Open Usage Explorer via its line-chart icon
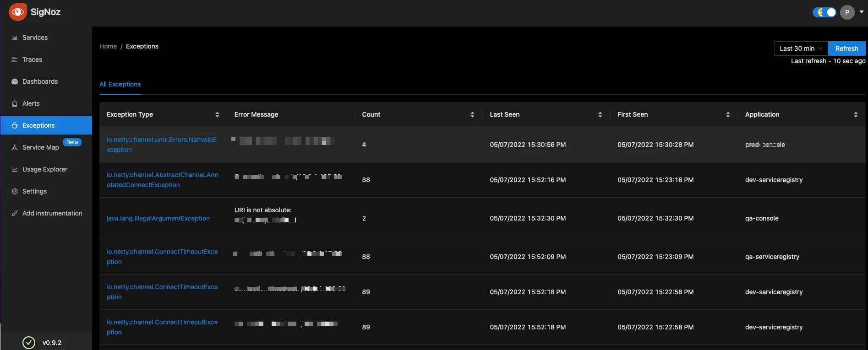 click(15, 169)
